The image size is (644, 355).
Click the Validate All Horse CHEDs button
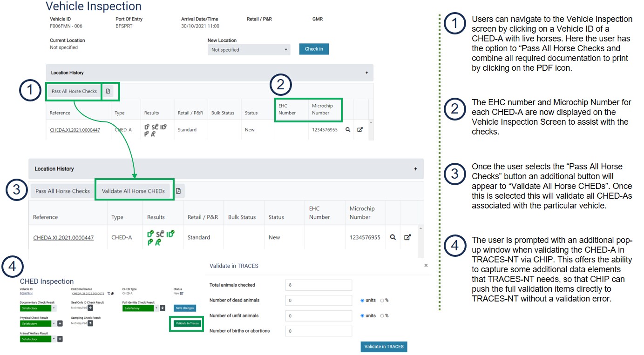[x=133, y=191]
